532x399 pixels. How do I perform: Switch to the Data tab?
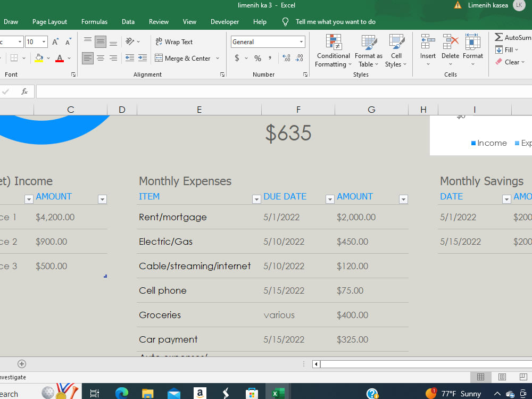(128, 22)
